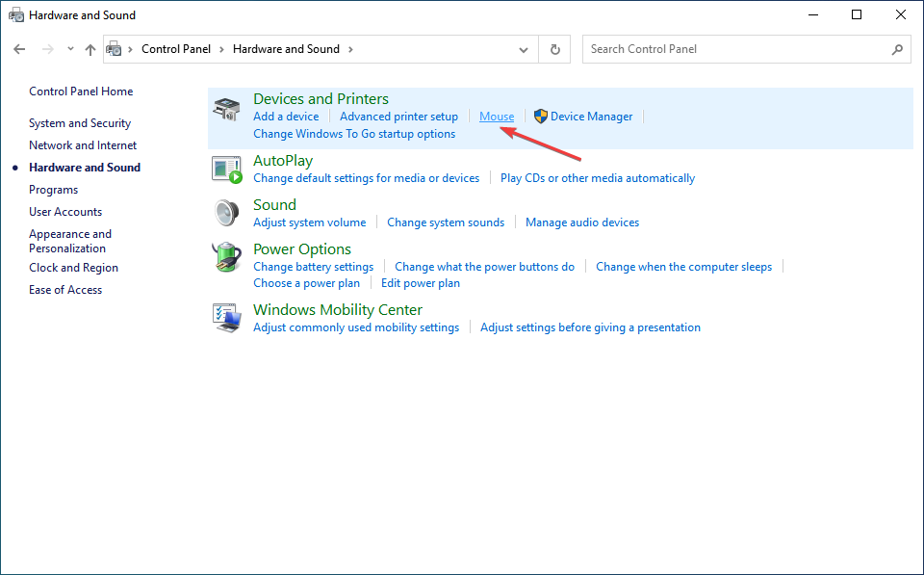Click the Sound speaker icon

pos(226,213)
